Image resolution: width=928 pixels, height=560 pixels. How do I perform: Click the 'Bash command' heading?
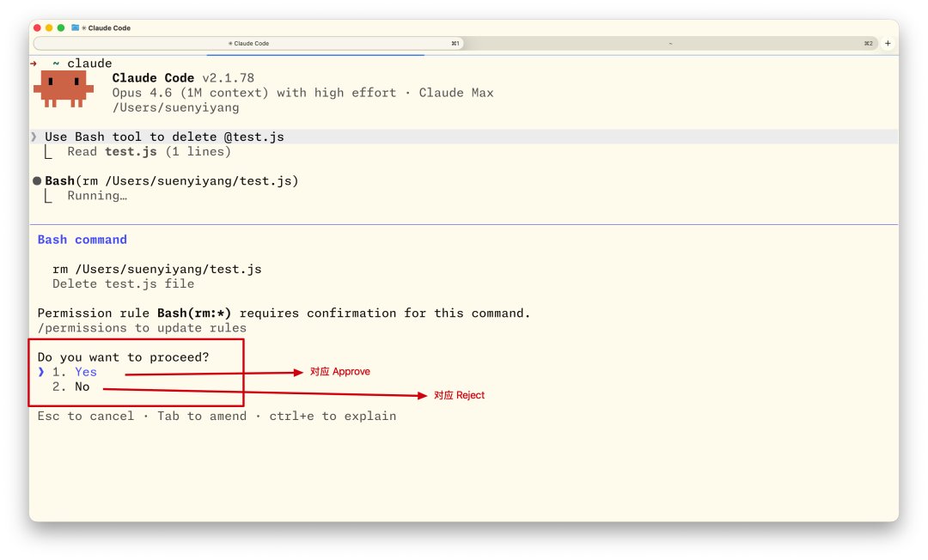82,240
